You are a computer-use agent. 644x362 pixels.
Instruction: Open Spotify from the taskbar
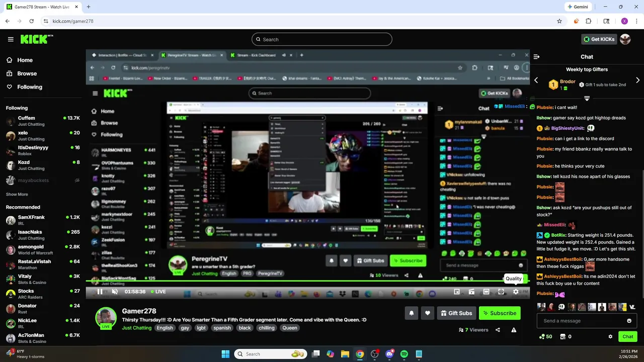(404, 354)
